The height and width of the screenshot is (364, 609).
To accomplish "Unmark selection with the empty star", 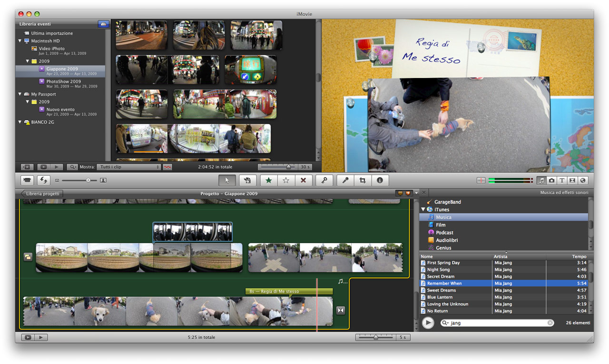I will (x=286, y=180).
